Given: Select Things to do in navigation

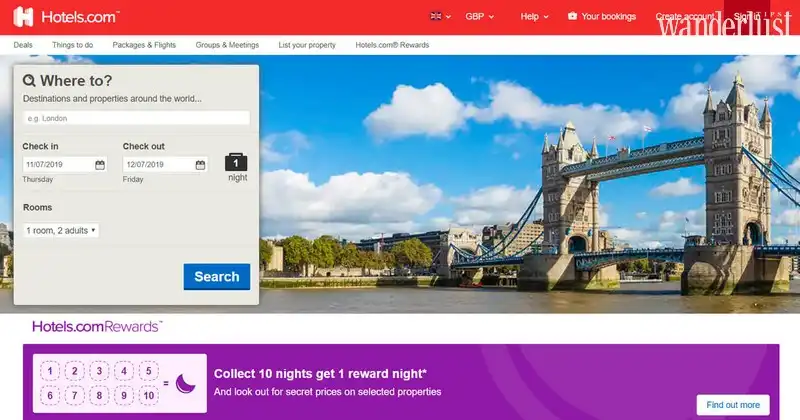Looking at the screenshot, I should 75,45.
